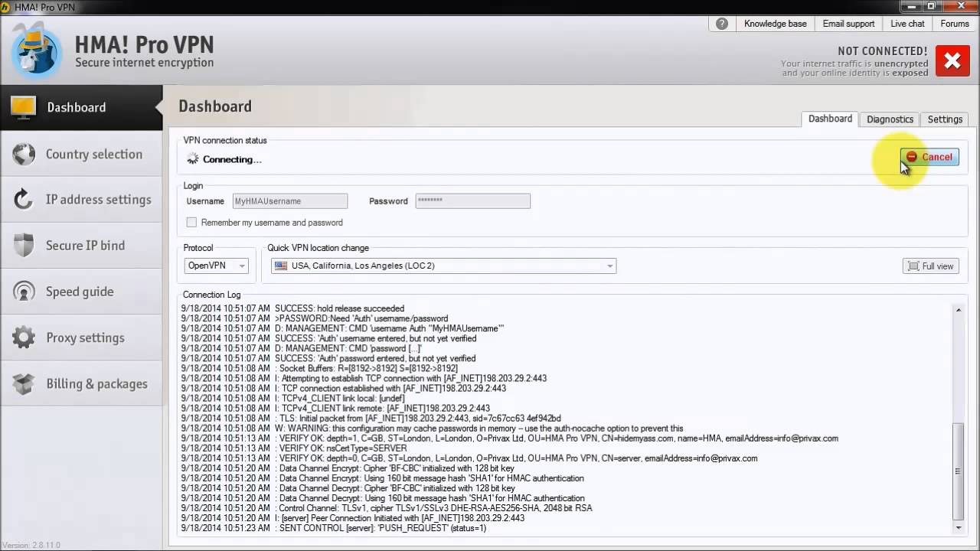Open the Protocol OpenVPN dropdown

[x=217, y=266]
